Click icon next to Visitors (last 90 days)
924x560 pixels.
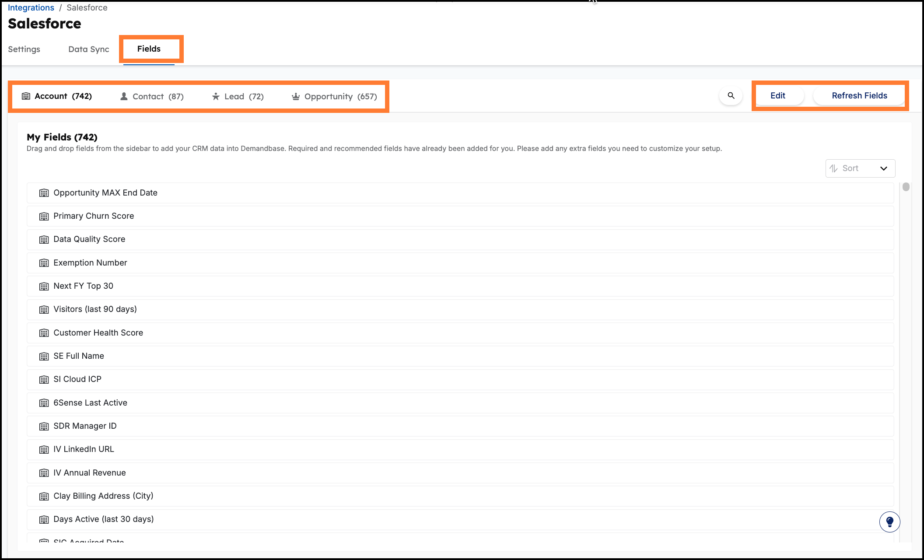44,309
